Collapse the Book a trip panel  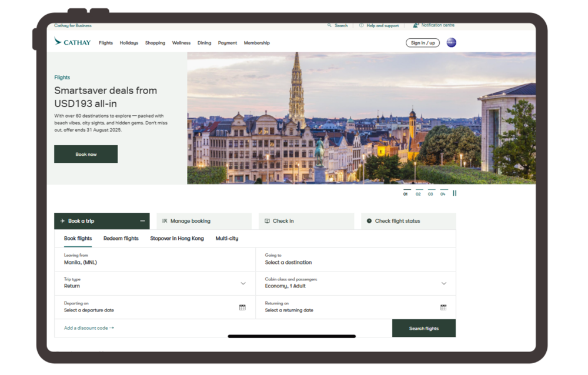(142, 221)
